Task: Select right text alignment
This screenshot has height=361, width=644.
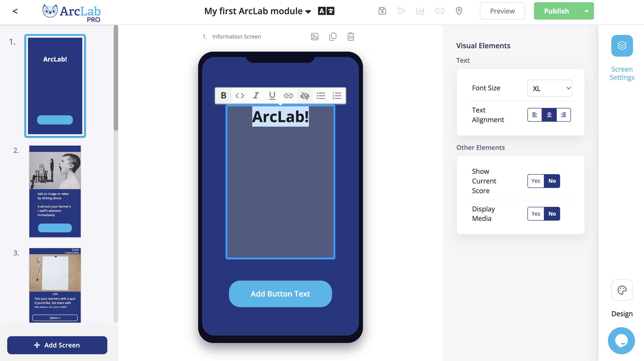Action: point(563,115)
